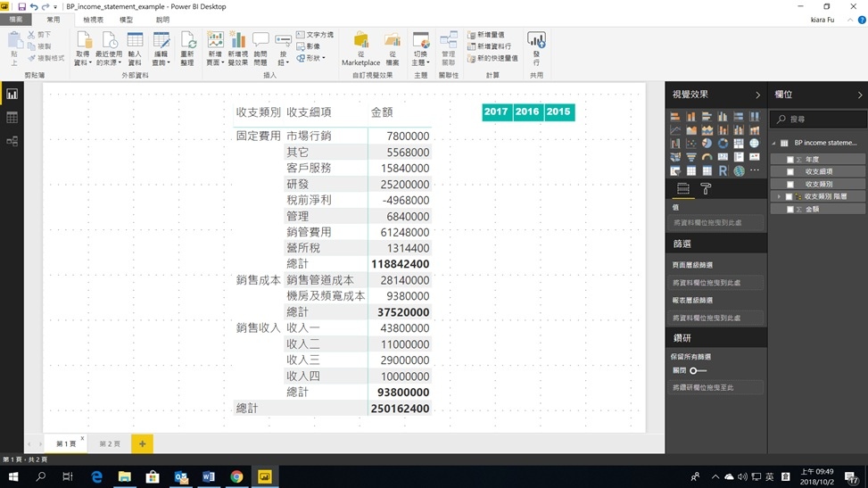Open the 第 2 頁 page tab
Viewport: 868px width, 488px height.
click(x=110, y=443)
